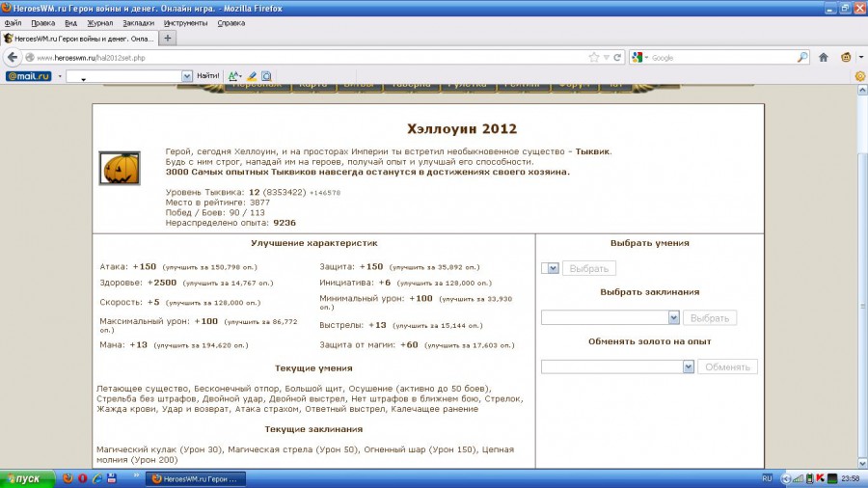Reload the page with the refresh icon
Viewport: 868px width, 488px height.
(617, 57)
